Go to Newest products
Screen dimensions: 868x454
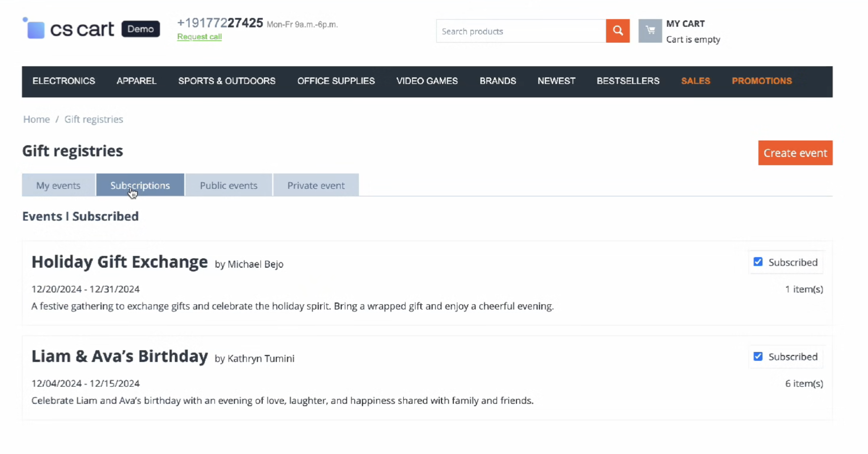click(556, 81)
